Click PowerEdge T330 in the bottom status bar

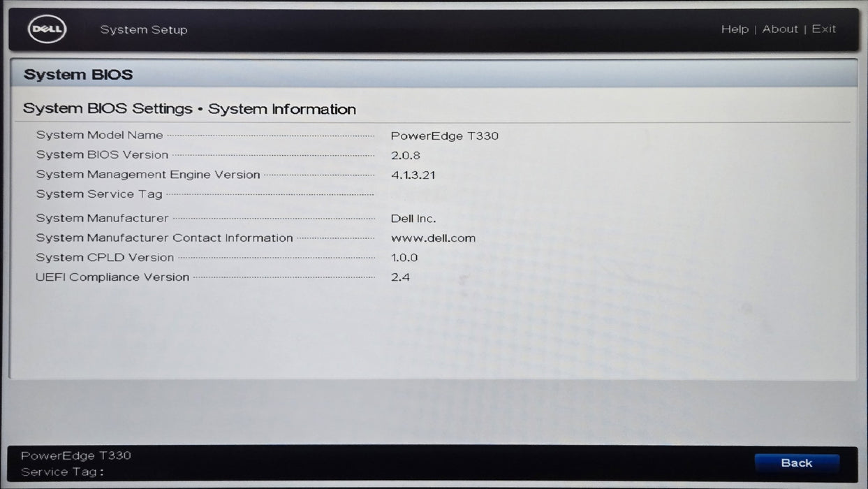[x=76, y=455]
